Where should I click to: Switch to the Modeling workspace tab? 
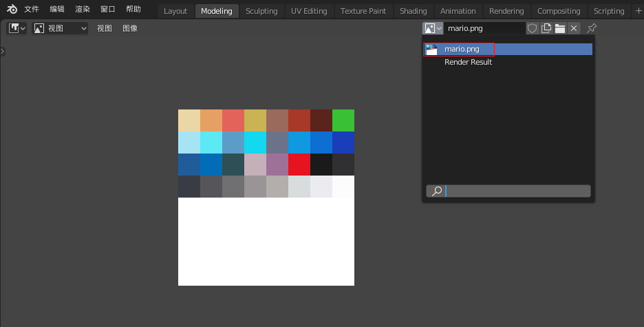(x=217, y=11)
